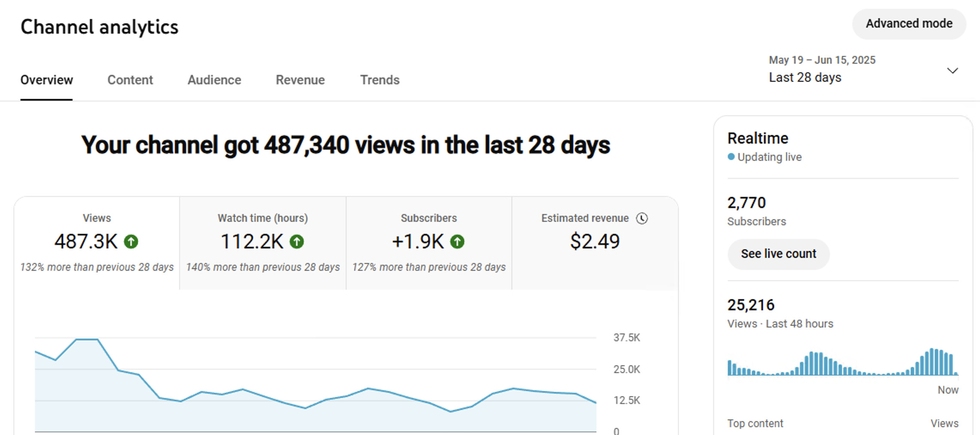
Task: Click the Realtime 48-hour views bar chart
Action: pos(842,362)
